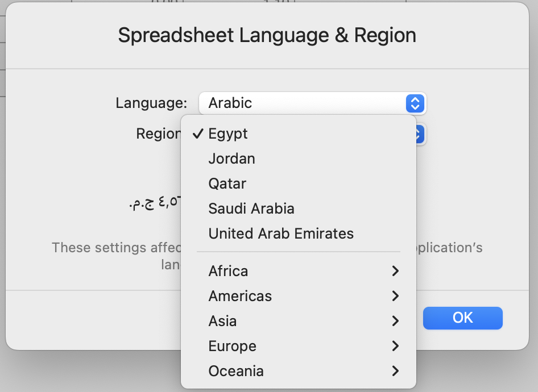Select Egypt in the region list
Screen dimensions: 538x392
point(228,134)
